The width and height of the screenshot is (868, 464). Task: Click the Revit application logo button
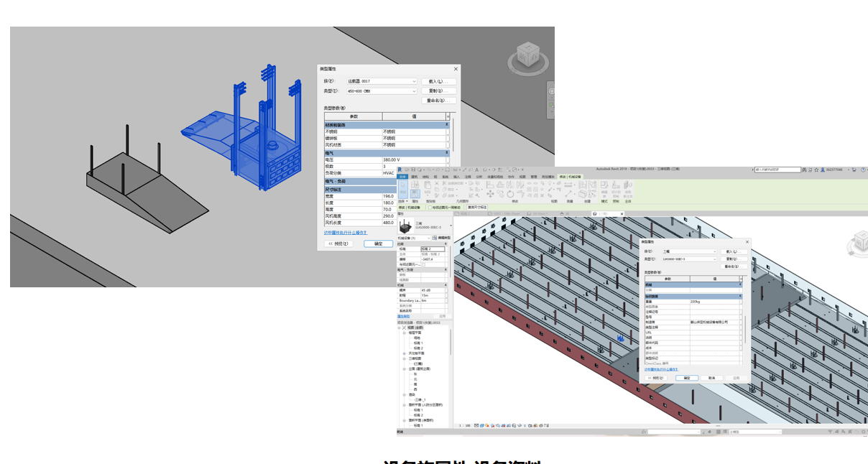pos(400,170)
